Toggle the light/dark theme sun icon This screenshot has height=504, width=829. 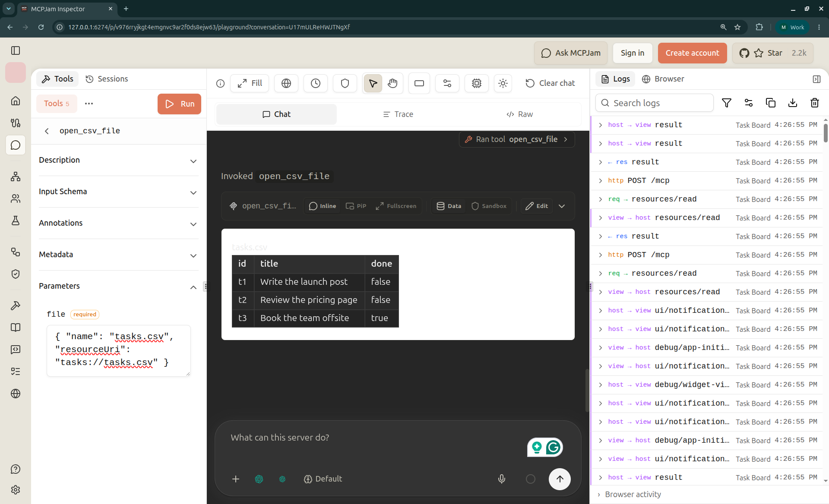point(503,83)
